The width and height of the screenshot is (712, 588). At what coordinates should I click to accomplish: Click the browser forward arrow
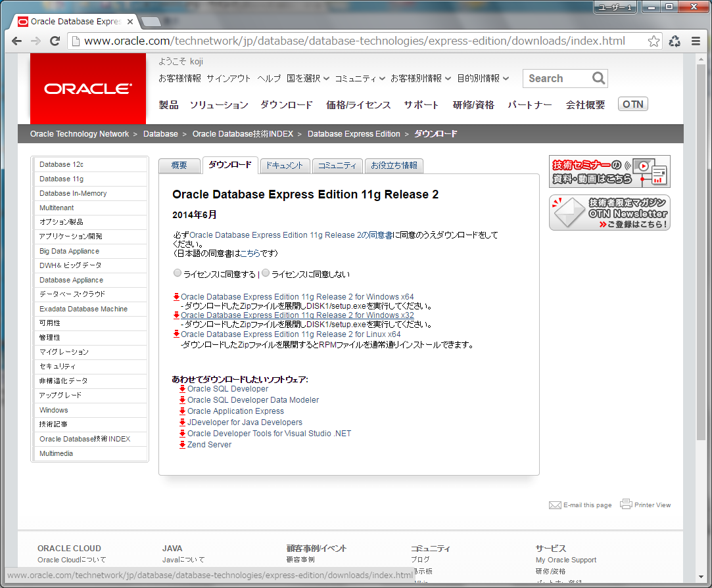click(x=36, y=41)
